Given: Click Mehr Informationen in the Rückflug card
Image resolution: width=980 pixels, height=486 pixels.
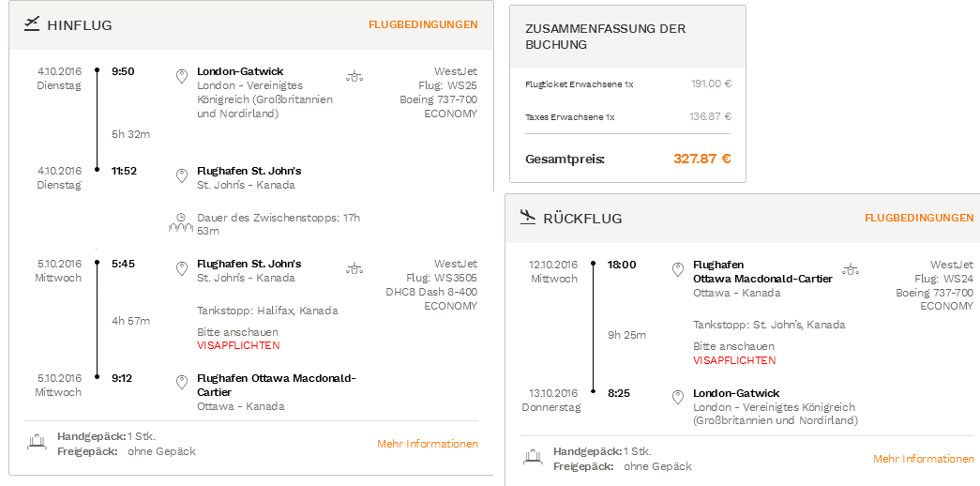Looking at the screenshot, I should coord(924,459).
